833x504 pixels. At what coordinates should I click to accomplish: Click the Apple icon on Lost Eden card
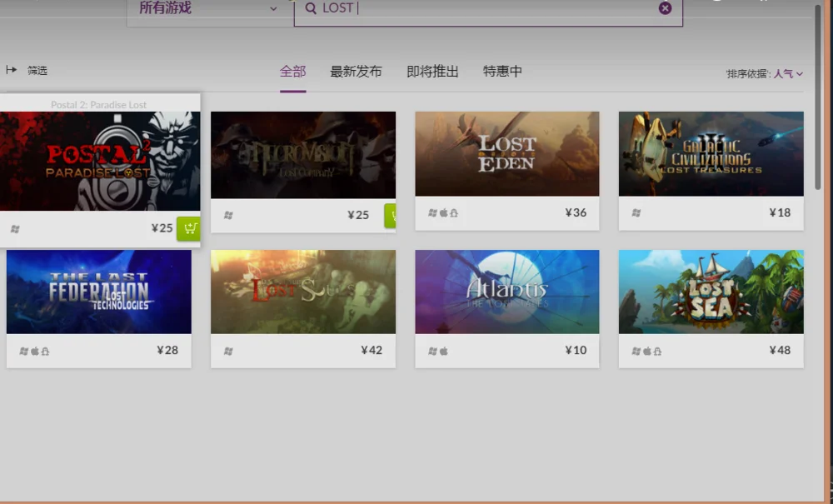(444, 213)
